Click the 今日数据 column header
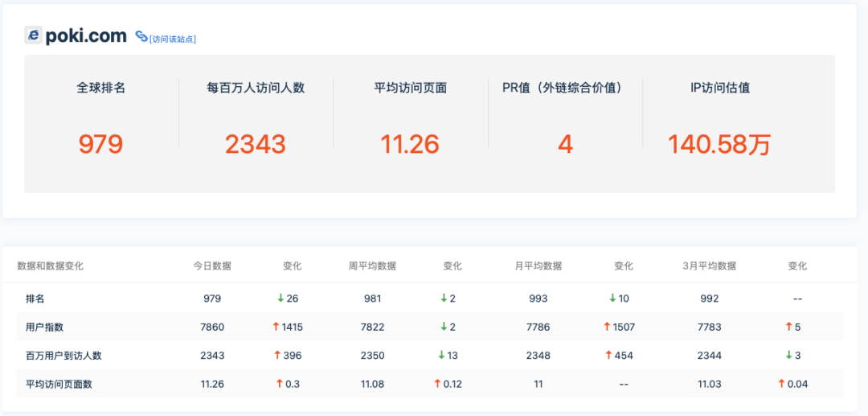Viewport: 868px width, 416px height. coord(212,266)
